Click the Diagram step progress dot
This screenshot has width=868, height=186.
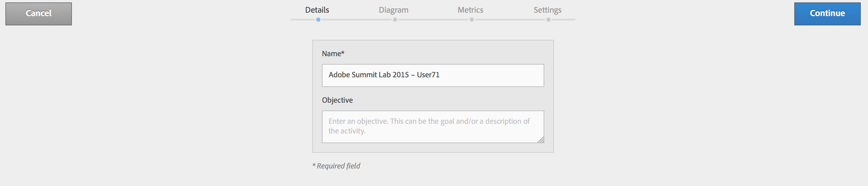click(395, 20)
